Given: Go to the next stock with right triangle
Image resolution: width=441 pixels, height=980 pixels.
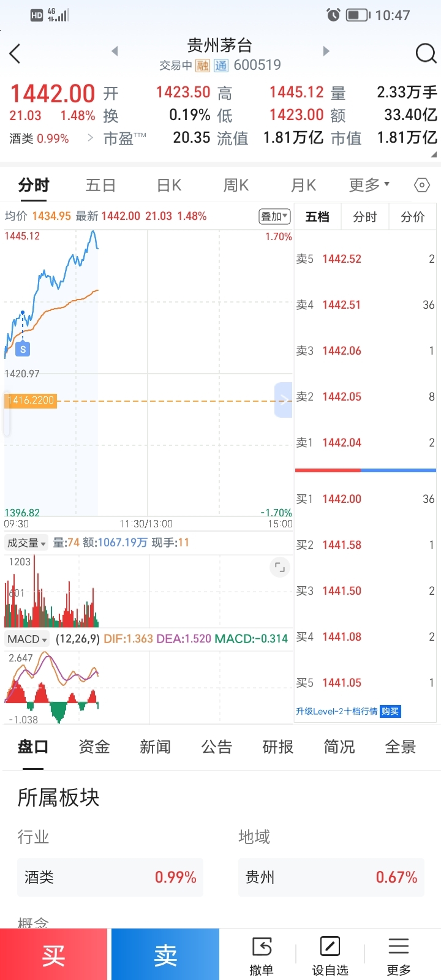Looking at the screenshot, I should tap(326, 51).
